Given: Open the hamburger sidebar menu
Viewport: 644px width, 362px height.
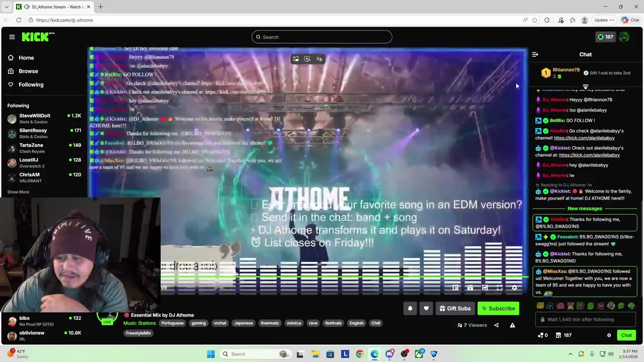Looking at the screenshot, I should point(12,37).
